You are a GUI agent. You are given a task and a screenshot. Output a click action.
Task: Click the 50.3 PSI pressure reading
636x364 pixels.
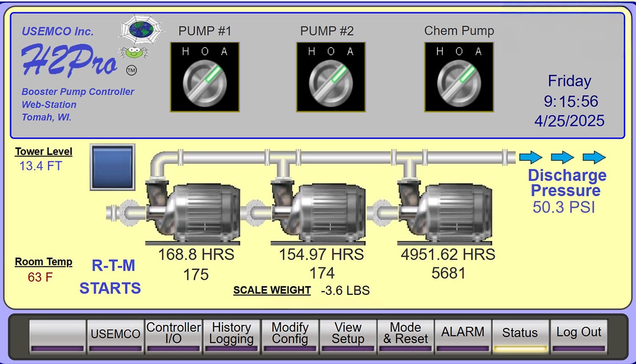click(x=564, y=207)
